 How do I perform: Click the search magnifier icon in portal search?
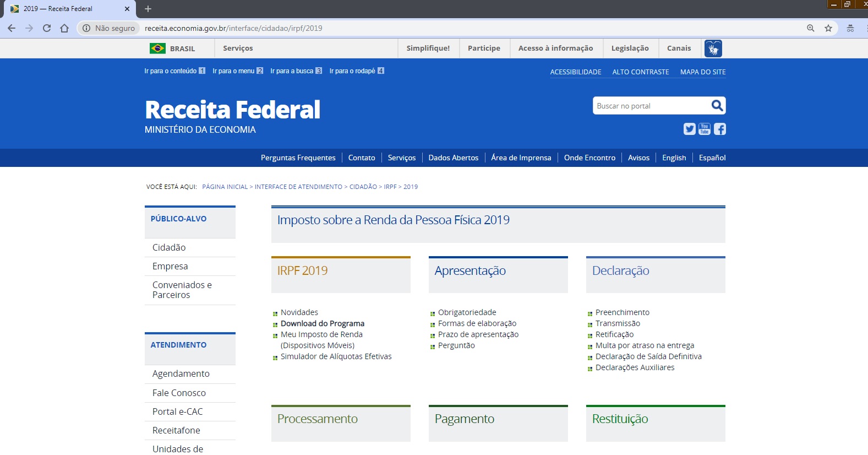[x=717, y=106]
